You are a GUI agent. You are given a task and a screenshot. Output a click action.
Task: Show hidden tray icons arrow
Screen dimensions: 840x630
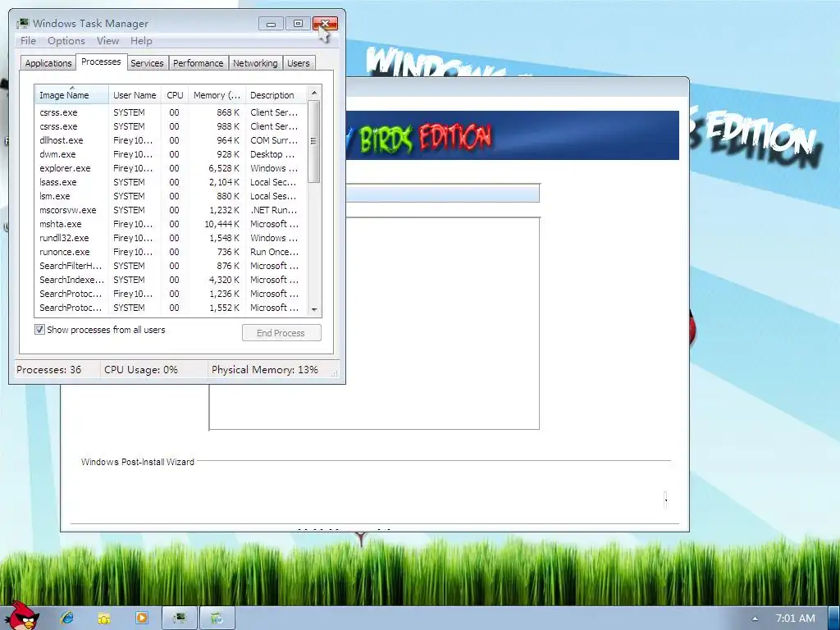(755, 619)
